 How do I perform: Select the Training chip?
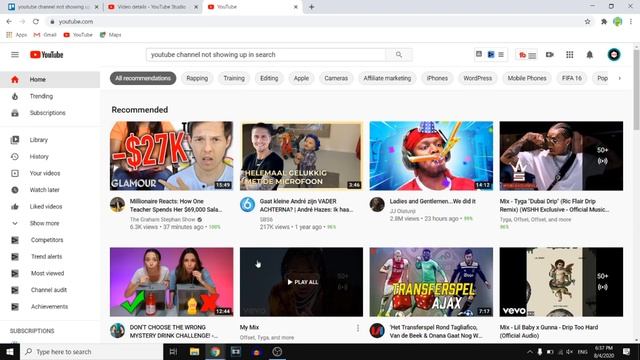click(x=234, y=78)
